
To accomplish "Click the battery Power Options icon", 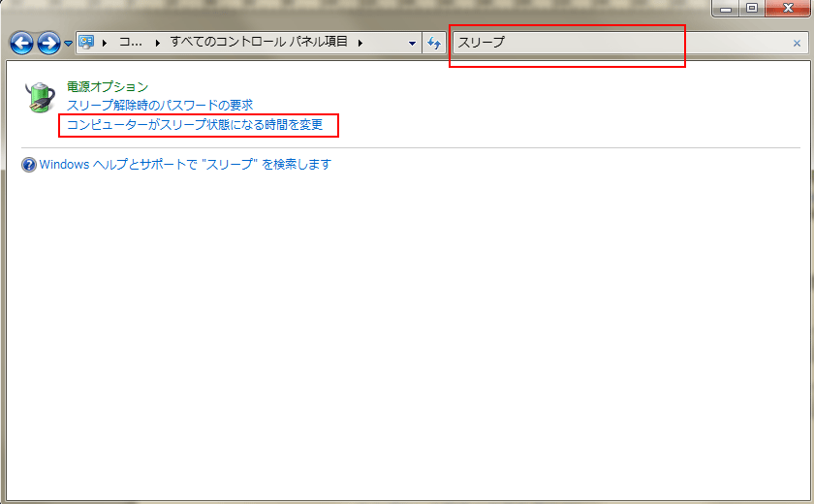I will [40, 97].
